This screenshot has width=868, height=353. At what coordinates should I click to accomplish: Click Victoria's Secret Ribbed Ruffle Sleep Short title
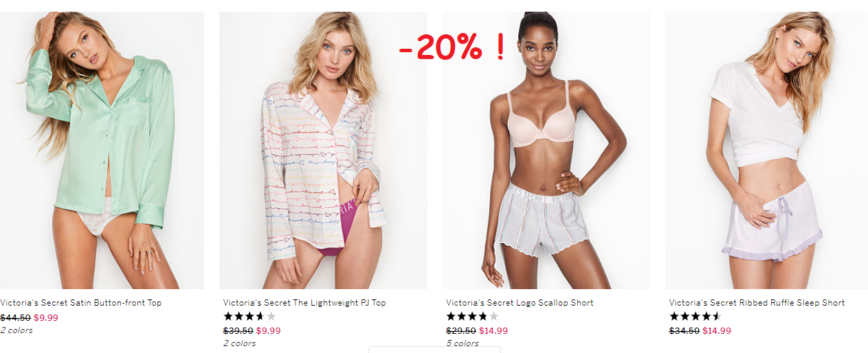click(x=757, y=303)
